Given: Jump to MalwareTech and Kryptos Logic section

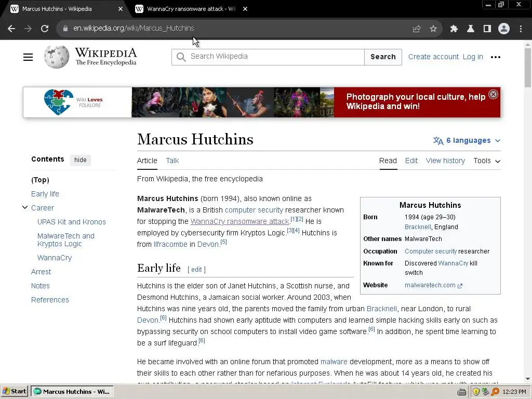Looking at the screenshot, I should click(x=66, y=240).
